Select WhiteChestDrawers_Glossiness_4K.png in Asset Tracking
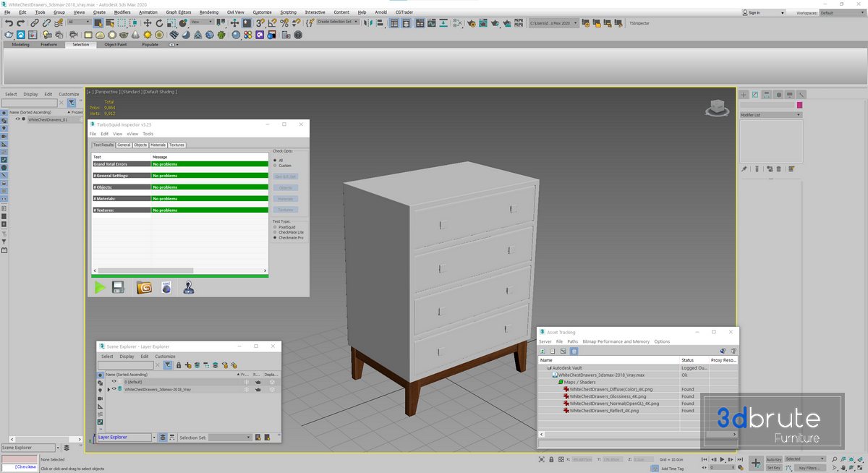868x473 pixels. pos(607,396)
